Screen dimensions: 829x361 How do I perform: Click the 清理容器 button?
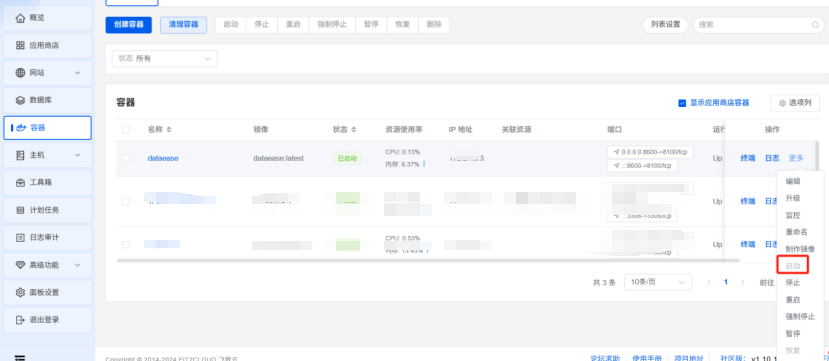[x=183, y=25]
